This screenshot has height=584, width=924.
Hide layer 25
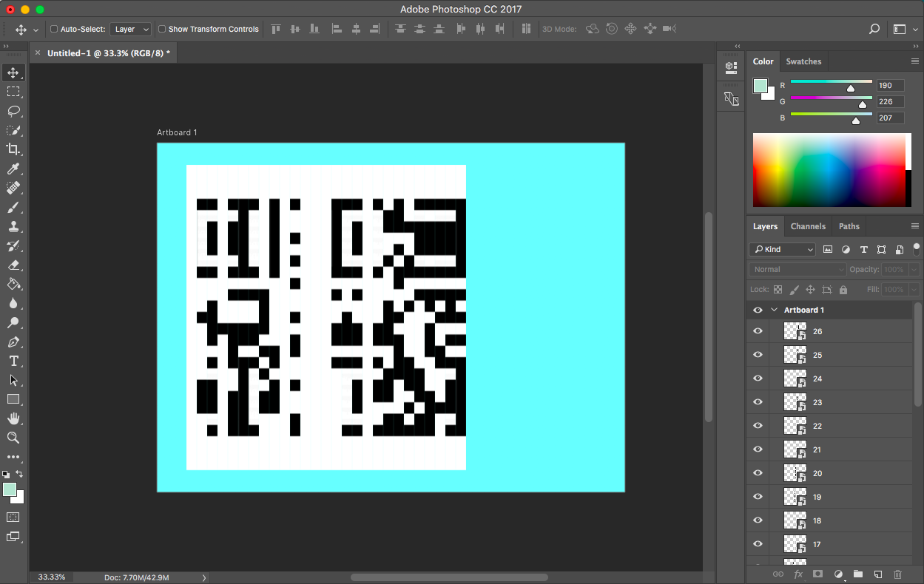coord(758,355)
